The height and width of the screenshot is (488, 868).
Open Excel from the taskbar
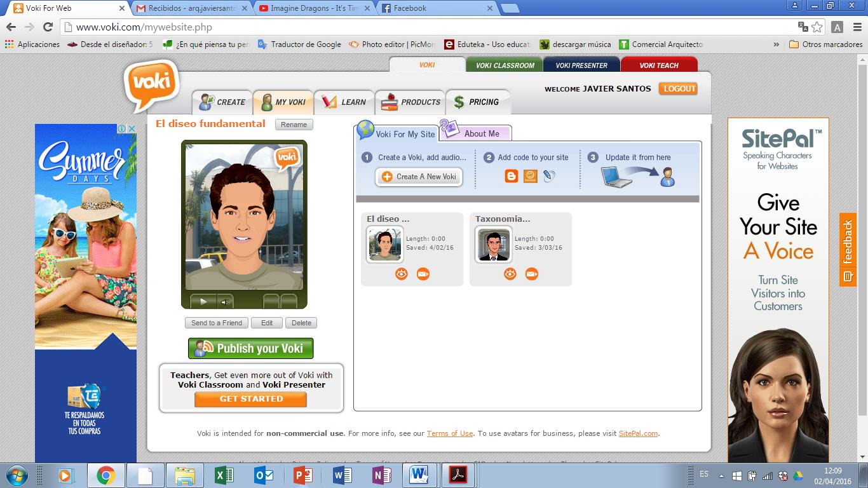click(x=224, y=475)
